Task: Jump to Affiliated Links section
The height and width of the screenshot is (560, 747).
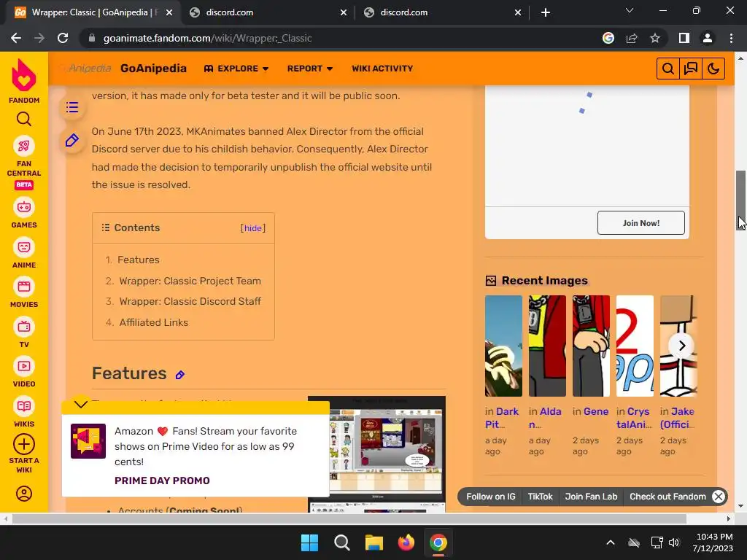Action: click(x=153, y=322)
